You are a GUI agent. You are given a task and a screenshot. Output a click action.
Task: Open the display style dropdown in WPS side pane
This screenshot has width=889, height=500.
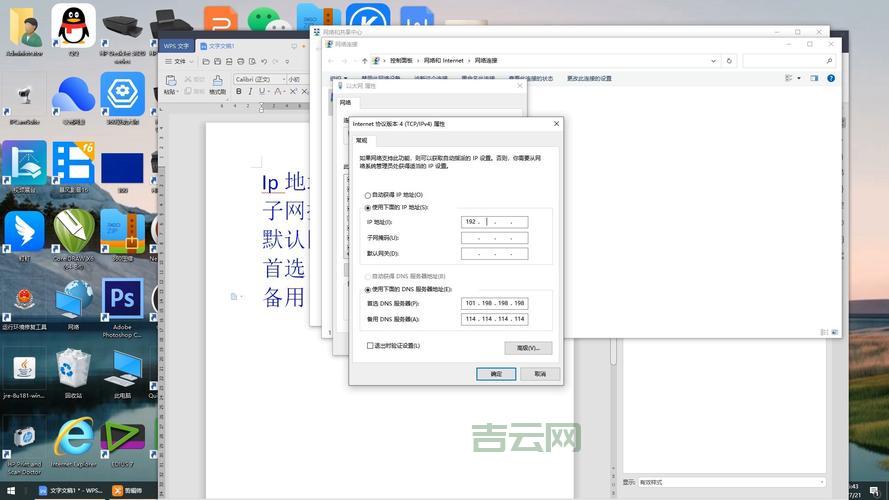(x=731, y=482)
